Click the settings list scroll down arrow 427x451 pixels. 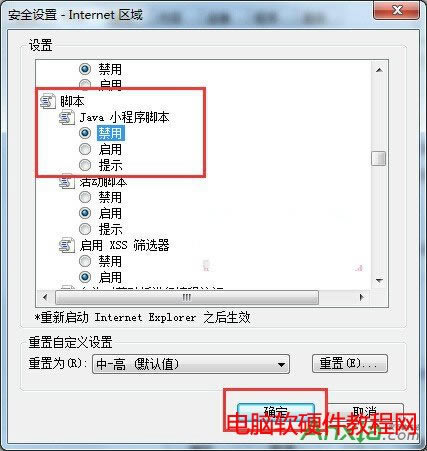(x=379, y=280)
